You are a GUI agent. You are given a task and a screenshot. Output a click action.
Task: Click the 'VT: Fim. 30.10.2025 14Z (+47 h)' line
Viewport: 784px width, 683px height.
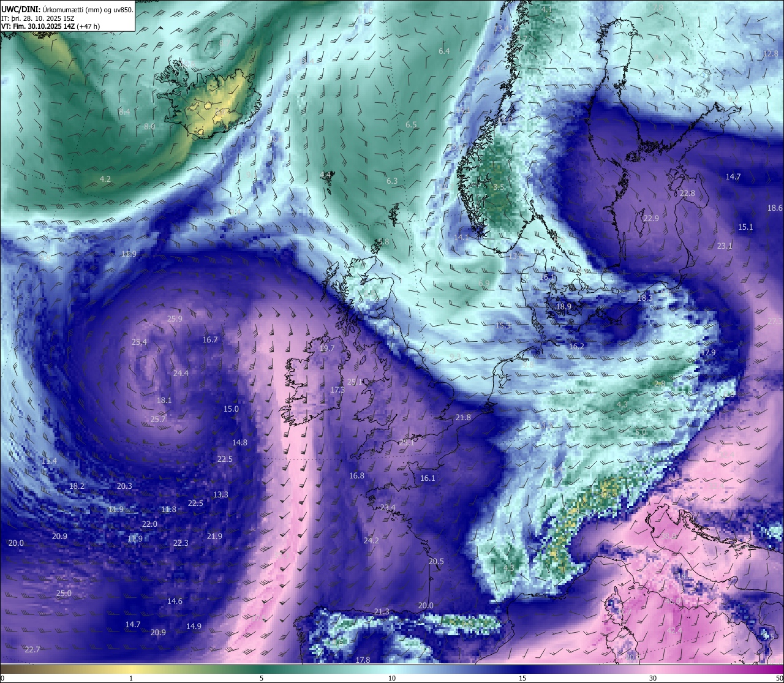50,26
